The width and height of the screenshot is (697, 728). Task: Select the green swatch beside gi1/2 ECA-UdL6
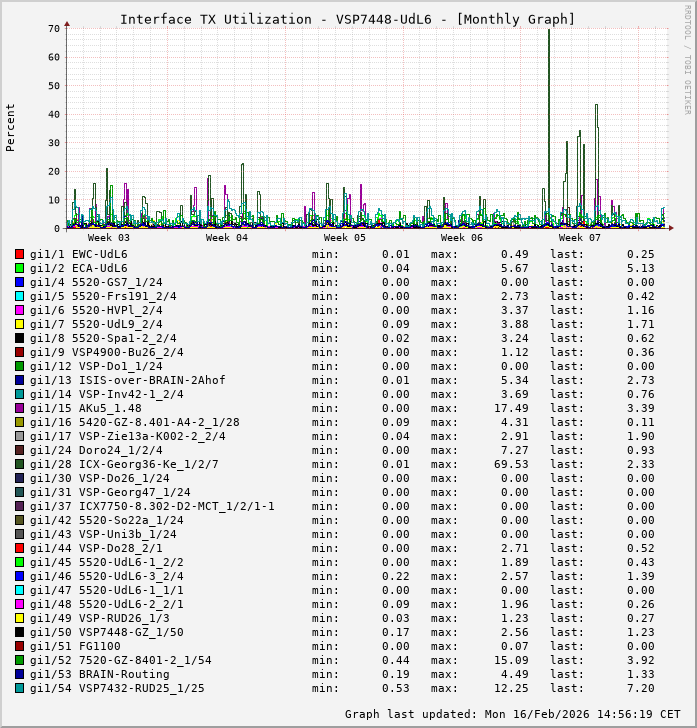point(20,268)
